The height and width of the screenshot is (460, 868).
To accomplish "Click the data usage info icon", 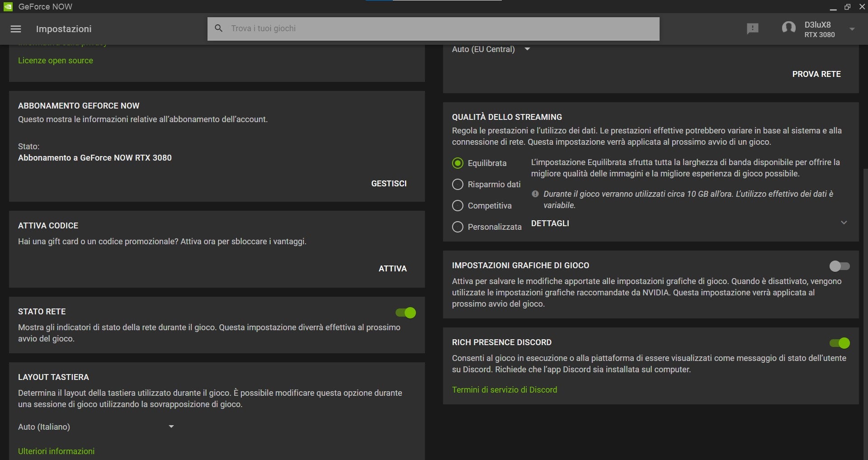I will [x=535, y=194].
